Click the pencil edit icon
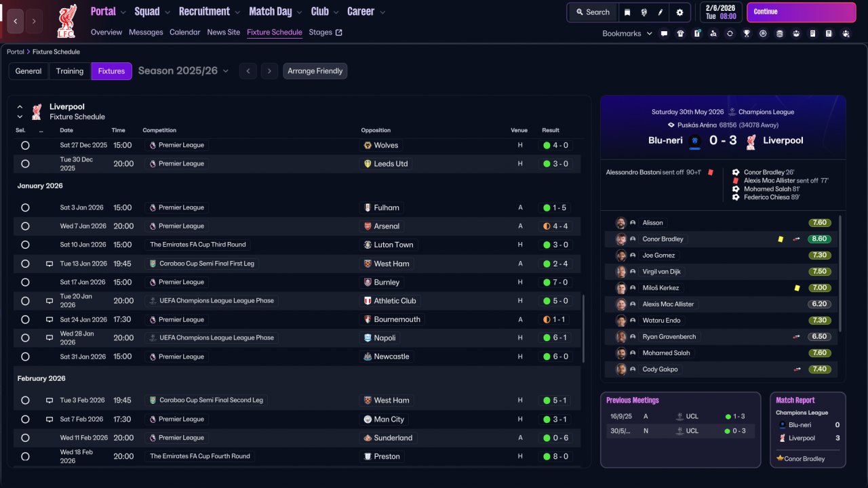The height and width of the screenshot is (488, 868). 660,12
